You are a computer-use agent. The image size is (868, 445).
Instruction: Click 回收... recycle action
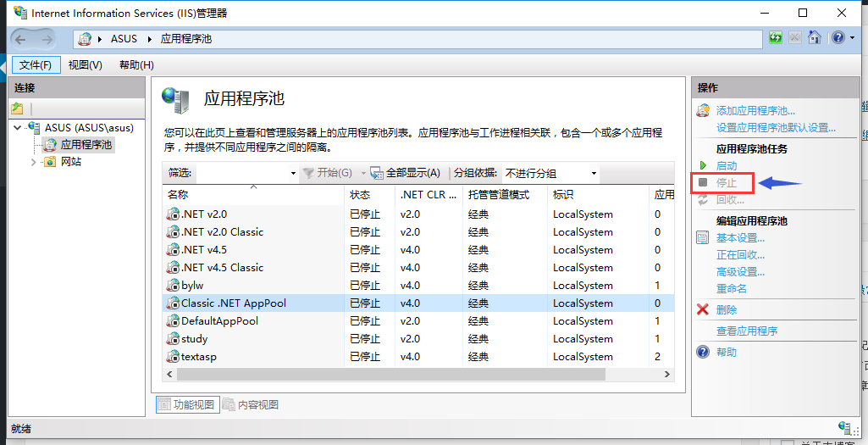[x=730, y=199]
